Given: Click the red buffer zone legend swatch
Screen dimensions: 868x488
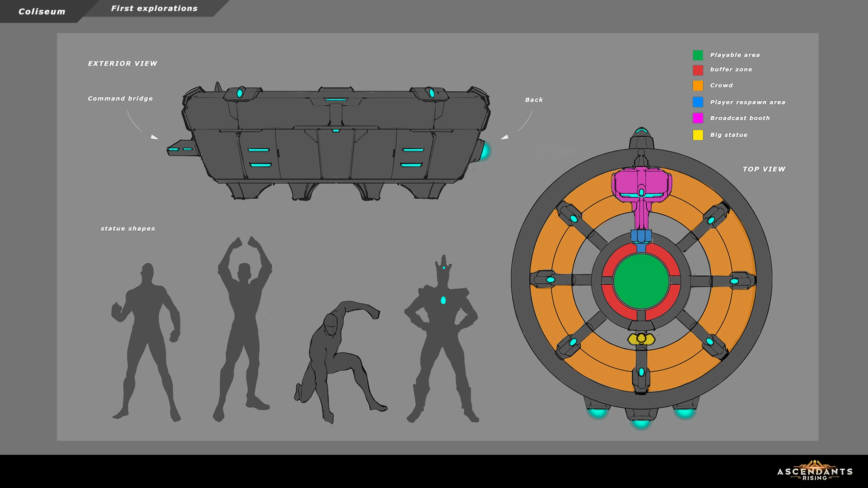Looking at the screenshot, I should (698, 70).
